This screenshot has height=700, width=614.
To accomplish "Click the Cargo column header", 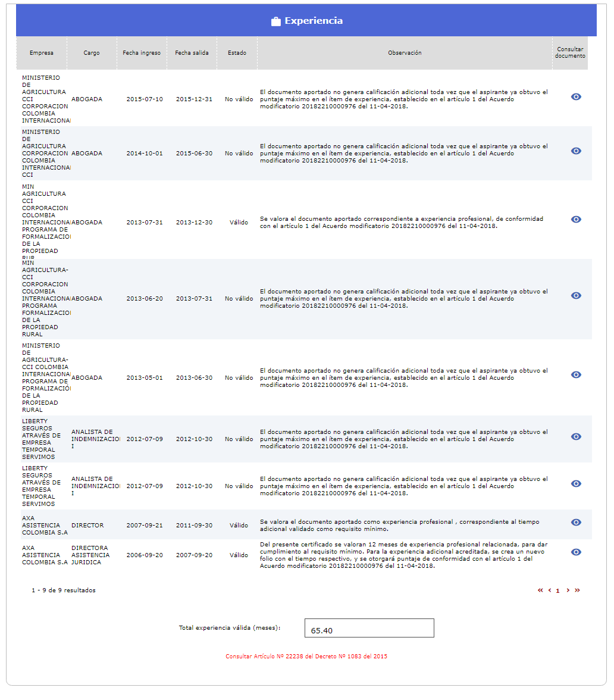I will click(92, 53).
